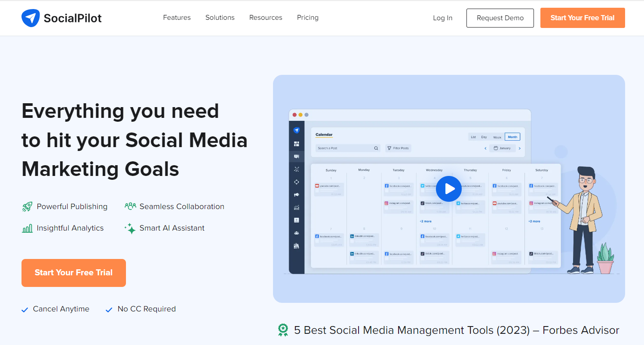Click the checkmark next to Cancel Anytime
The image size is (644, 345).
tap(25, 309)
